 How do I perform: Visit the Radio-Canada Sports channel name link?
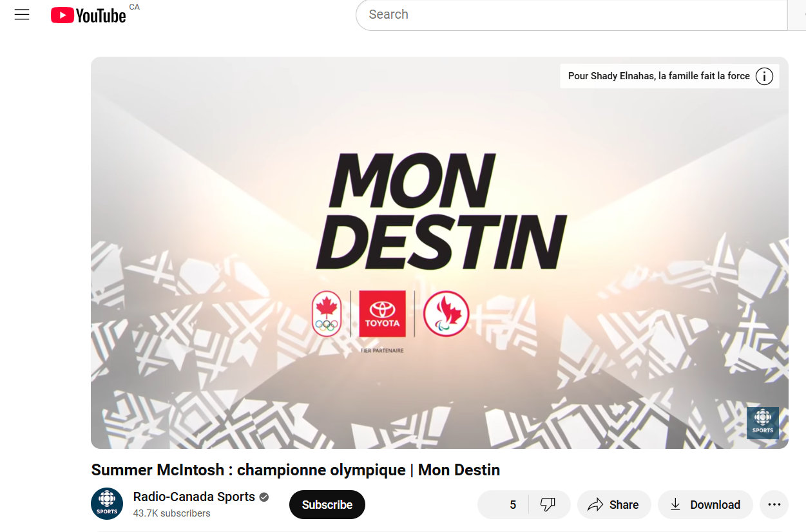coord(194,497)
